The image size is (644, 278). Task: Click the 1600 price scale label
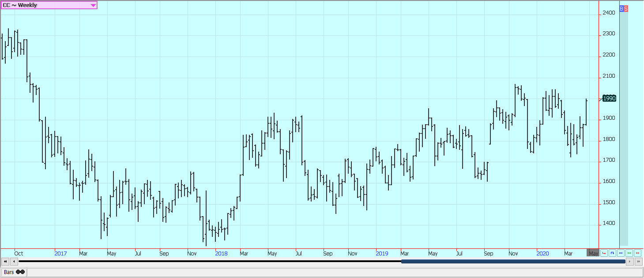[x=609, y=181]
